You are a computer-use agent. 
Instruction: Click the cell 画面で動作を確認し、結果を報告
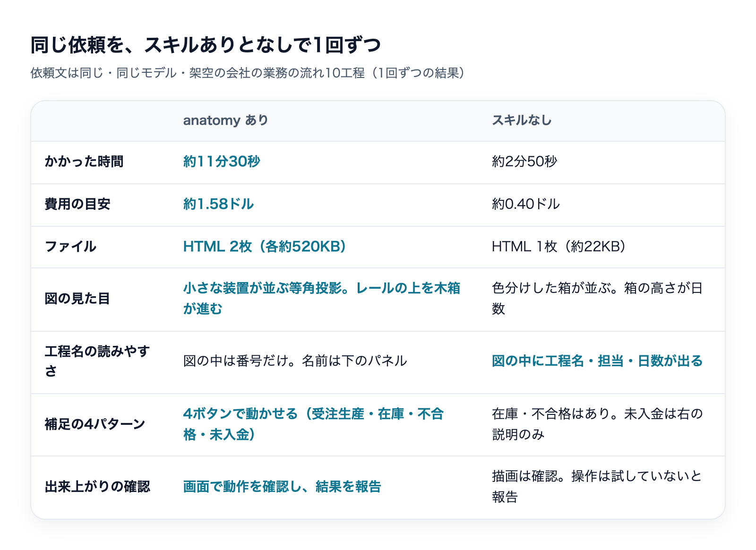(x=282, y=487)
